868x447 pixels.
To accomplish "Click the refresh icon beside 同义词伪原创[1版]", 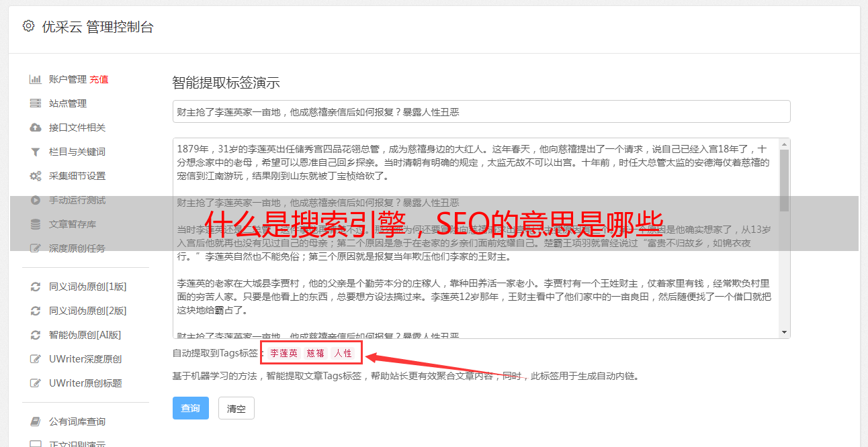I will (35, 287).
